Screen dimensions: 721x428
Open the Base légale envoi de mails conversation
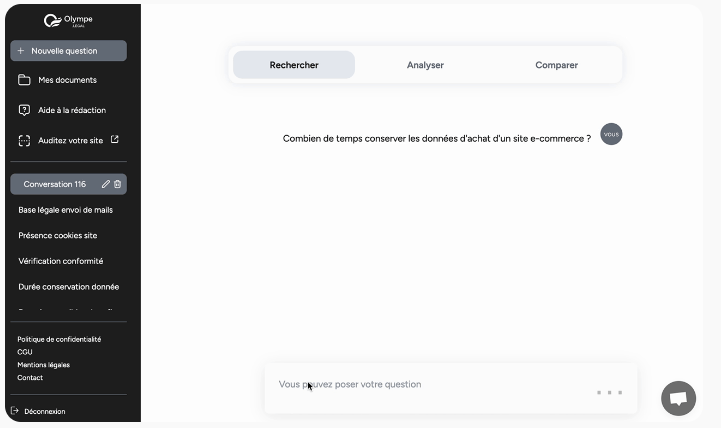click(x=68, y=210)
